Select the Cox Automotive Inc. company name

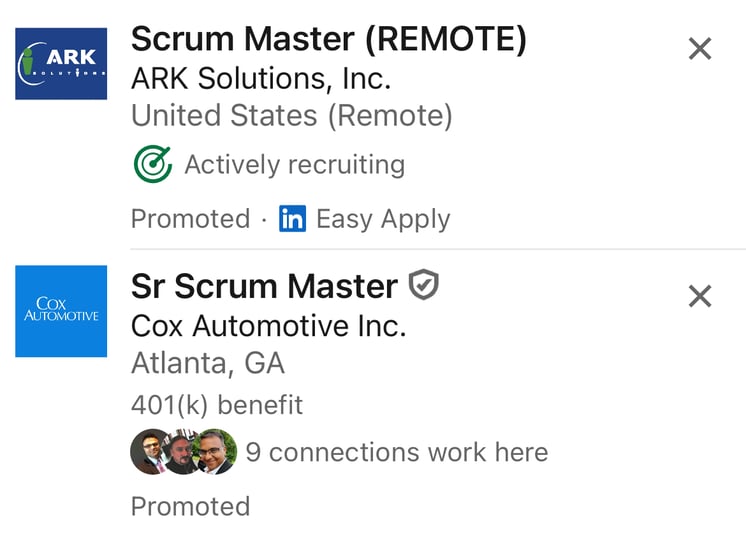click(x=268, y=326)
